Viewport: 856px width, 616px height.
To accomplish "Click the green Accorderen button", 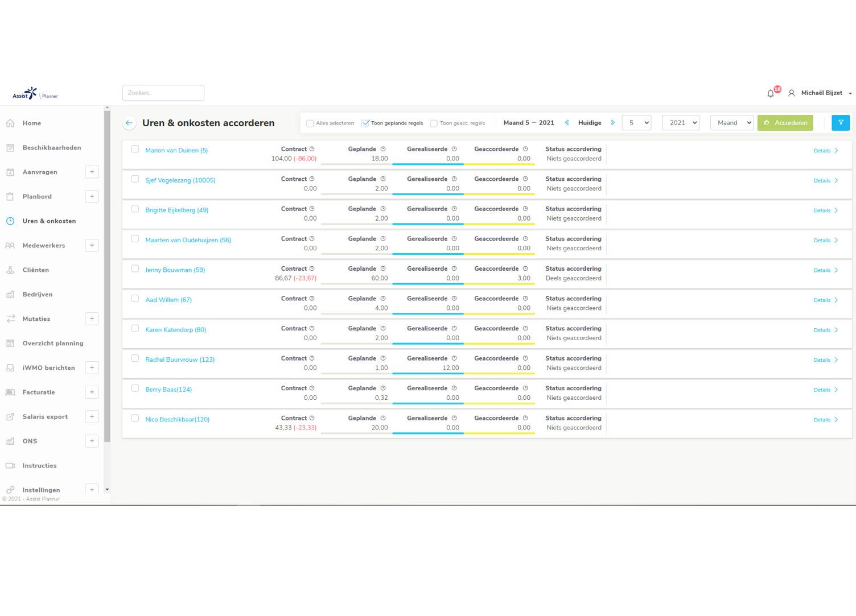I will click(x=785, y=123).
